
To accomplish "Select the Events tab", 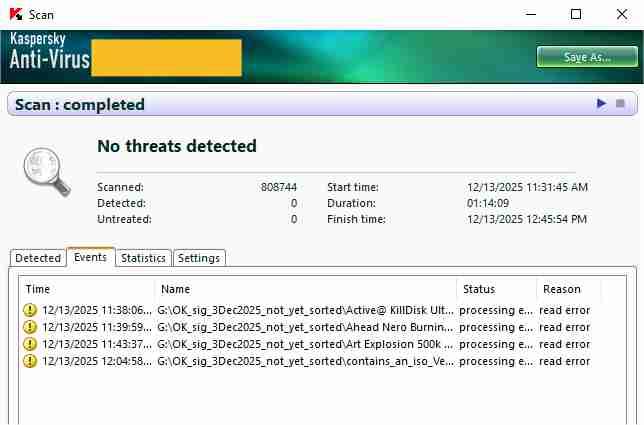I will (90, 257).
